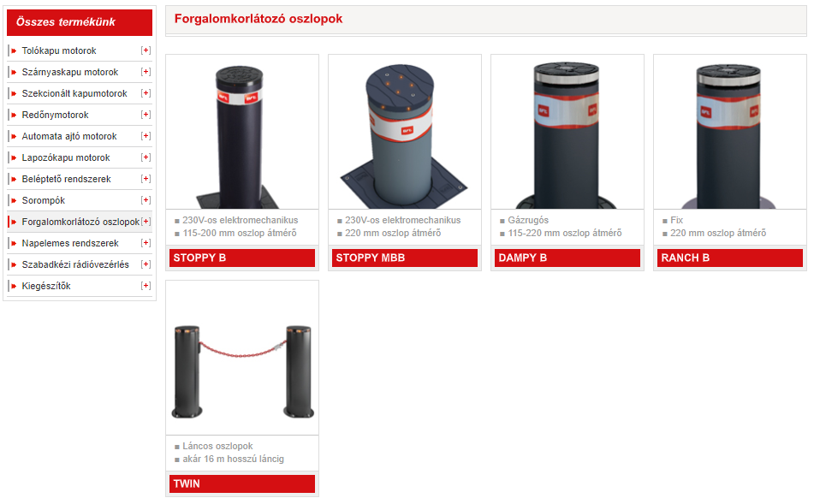Click the red arrow icon beside Automata ajtó motorok

pos(14,136)
